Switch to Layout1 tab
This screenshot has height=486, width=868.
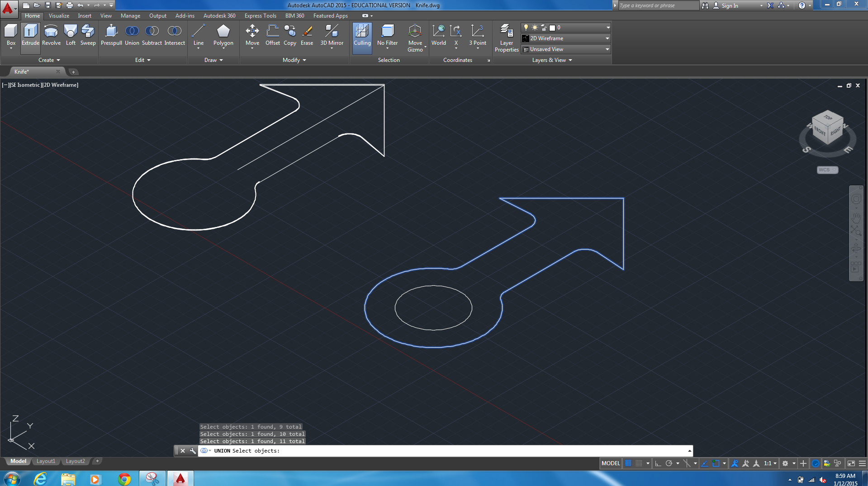tap(46, 461)
